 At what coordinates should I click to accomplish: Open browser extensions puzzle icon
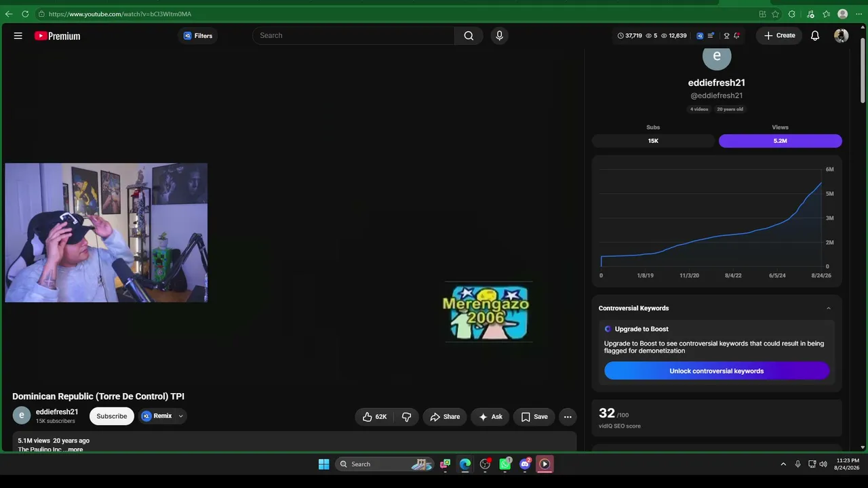(792, 14)
